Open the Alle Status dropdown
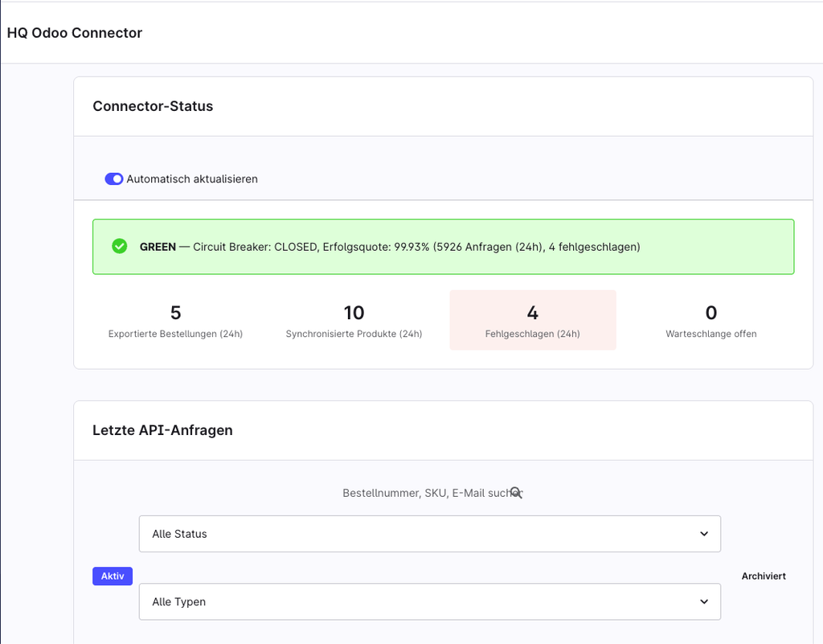 click(x=429, y=534)
